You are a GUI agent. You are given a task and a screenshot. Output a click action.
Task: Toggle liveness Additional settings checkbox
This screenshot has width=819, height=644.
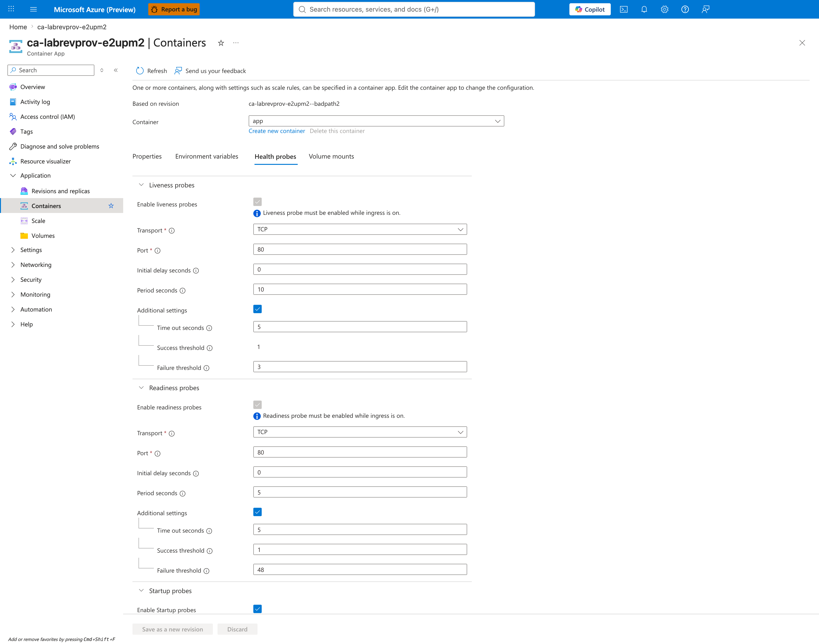coord(258,309)
